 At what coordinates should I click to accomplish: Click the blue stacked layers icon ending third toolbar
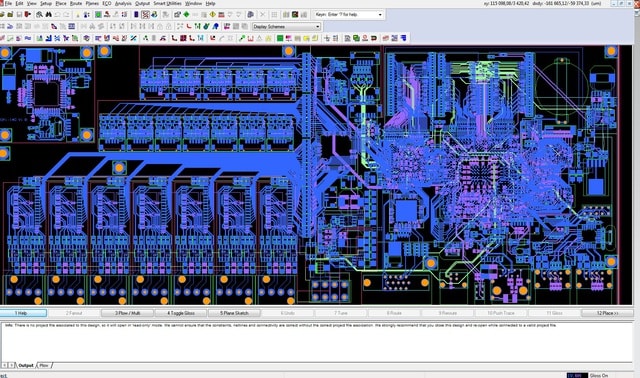tap(403, 38)
